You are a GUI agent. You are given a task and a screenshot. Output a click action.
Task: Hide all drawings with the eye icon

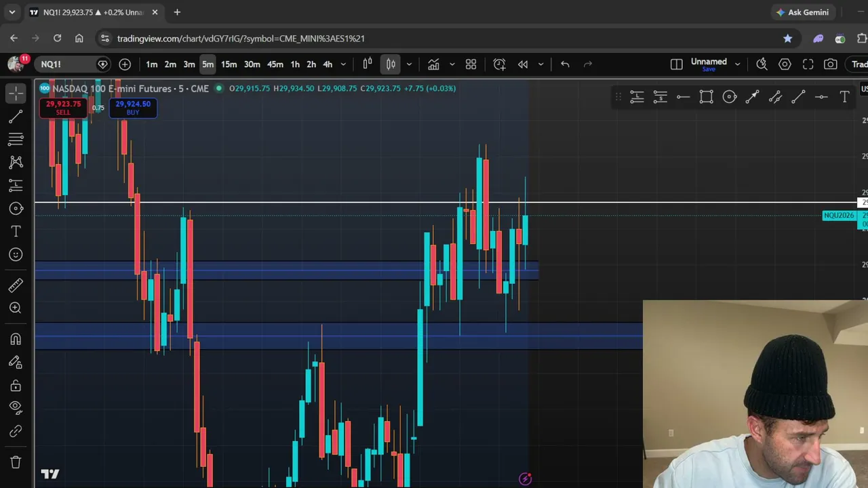16,408
